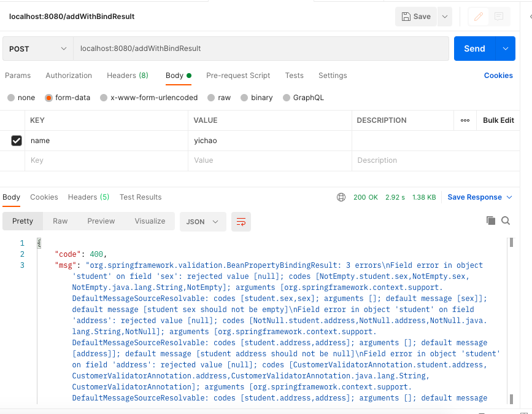The image size is (532, 414).
Task: Click the VALUE column header
Action: point(206,120)
